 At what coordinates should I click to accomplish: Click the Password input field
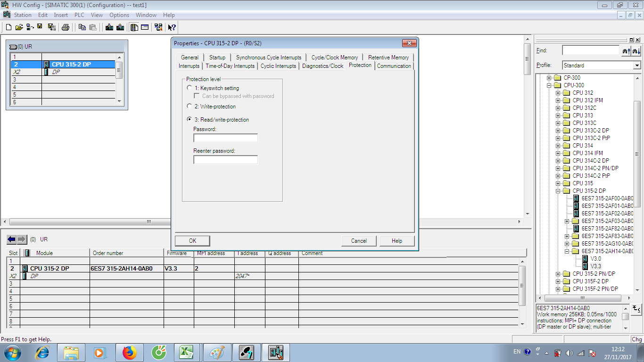[225, 138]
